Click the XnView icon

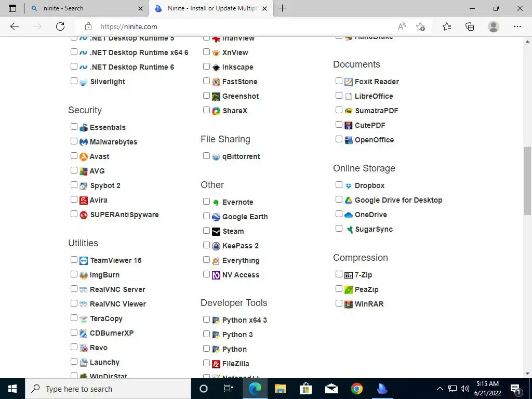point(216,52)
